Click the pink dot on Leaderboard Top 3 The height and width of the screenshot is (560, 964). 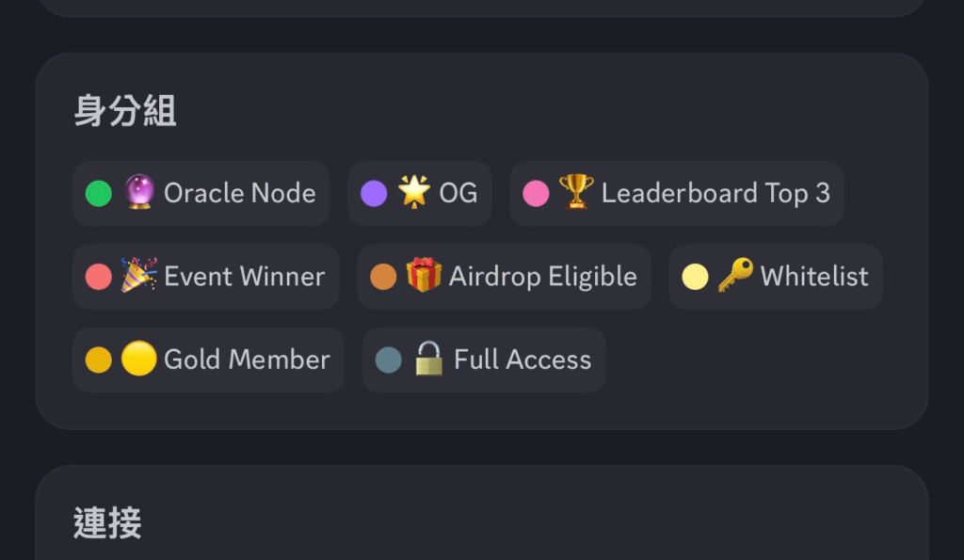coord(536,194)
